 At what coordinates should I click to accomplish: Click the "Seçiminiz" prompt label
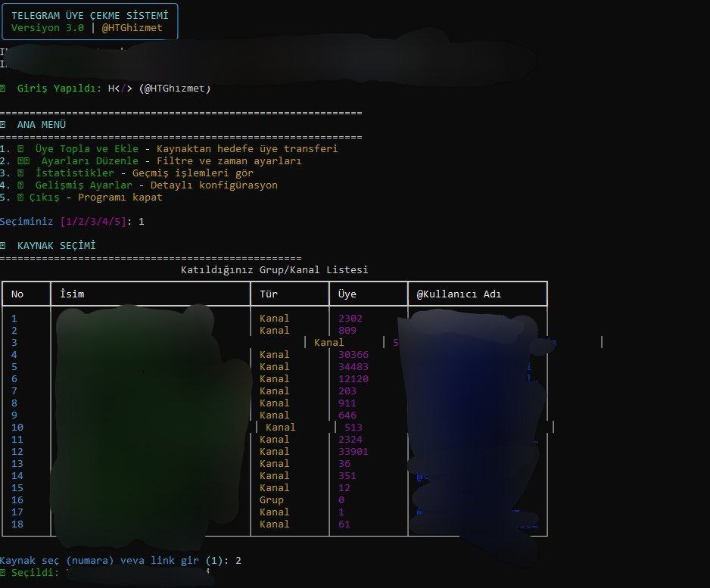[x=26, y=221]
